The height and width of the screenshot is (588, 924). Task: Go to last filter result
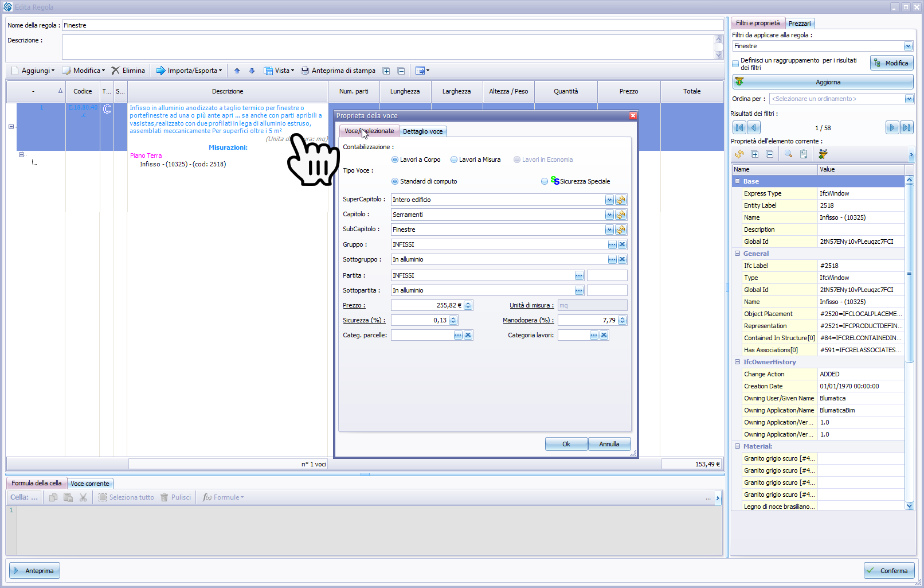coord(906,127)
